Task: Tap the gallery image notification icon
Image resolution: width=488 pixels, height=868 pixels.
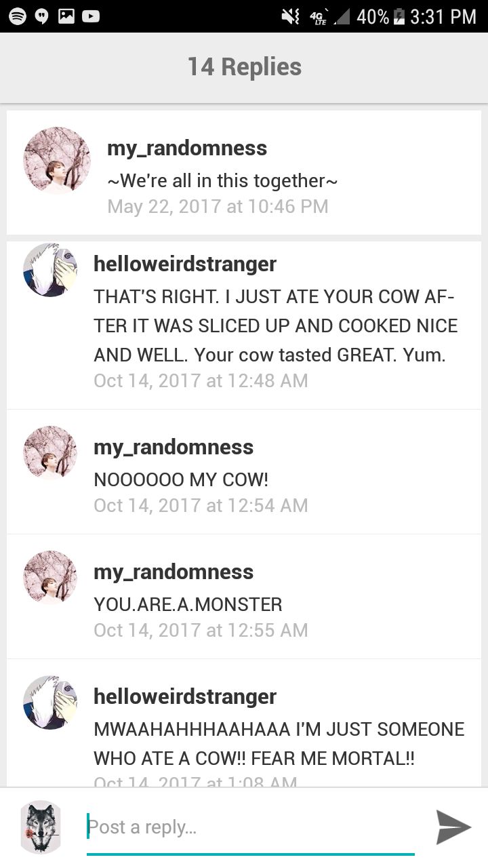Action: pyautogui.click(x=66, y=16)
